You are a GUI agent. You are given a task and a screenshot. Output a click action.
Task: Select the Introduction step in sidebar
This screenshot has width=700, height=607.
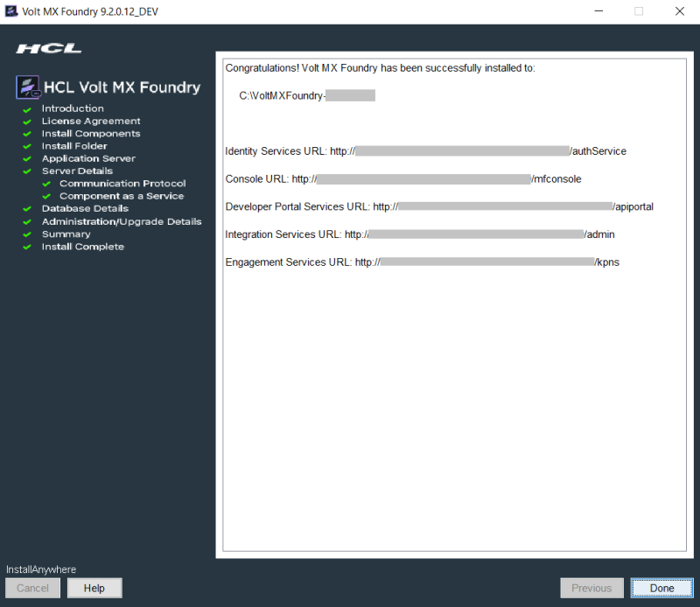click(x=73, y=108)
